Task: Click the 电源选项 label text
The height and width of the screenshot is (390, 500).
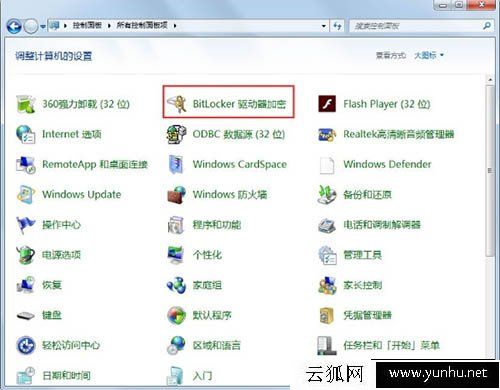Action: click(x=61, y=255)
